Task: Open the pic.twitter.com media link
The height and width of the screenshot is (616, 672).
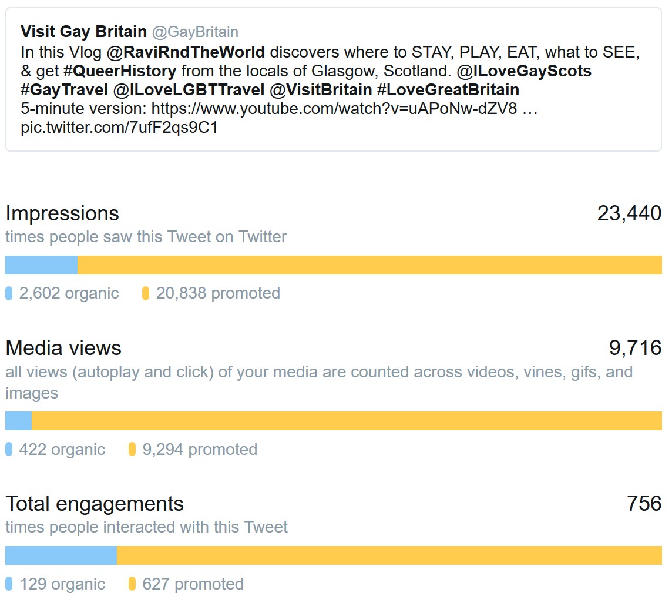Action: point(119,128)
